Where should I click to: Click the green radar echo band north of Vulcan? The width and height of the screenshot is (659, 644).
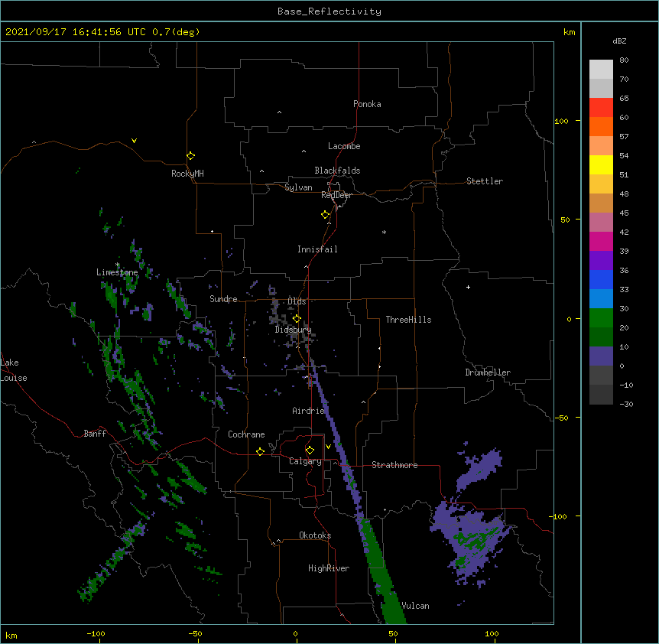click(x=381, y=571)
